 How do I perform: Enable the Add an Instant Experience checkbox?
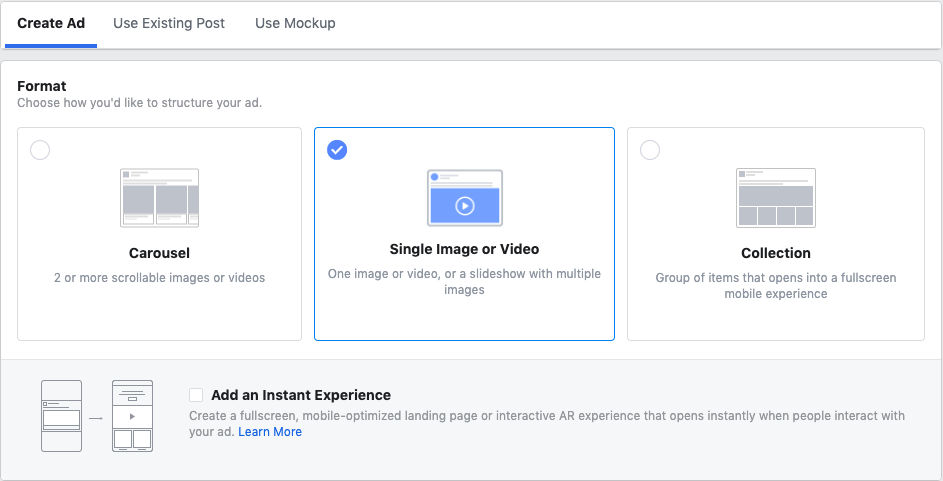coord(196,395)
